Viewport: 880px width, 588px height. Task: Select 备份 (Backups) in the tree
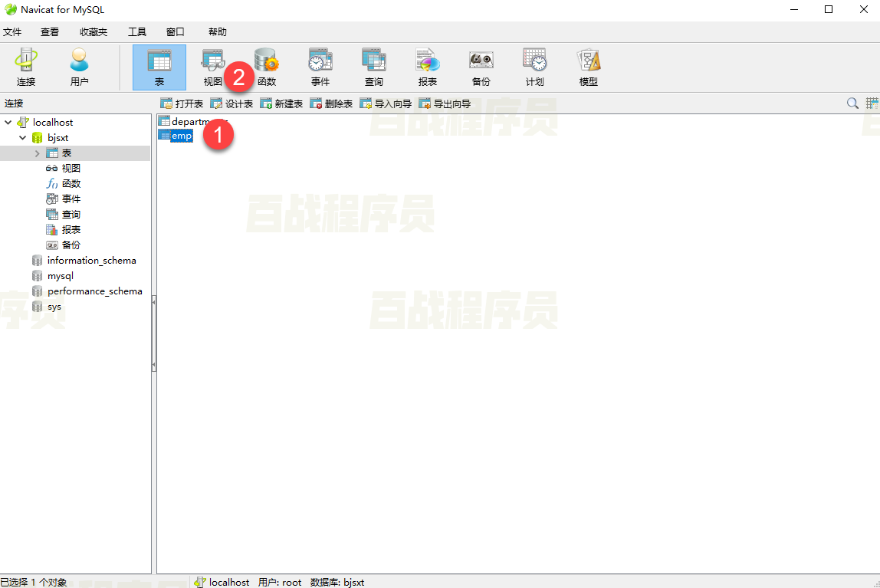(71, 245)
